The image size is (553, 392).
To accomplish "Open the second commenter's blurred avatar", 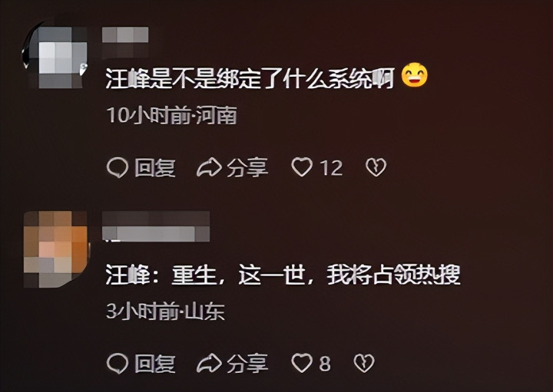I will pos(55,249).
